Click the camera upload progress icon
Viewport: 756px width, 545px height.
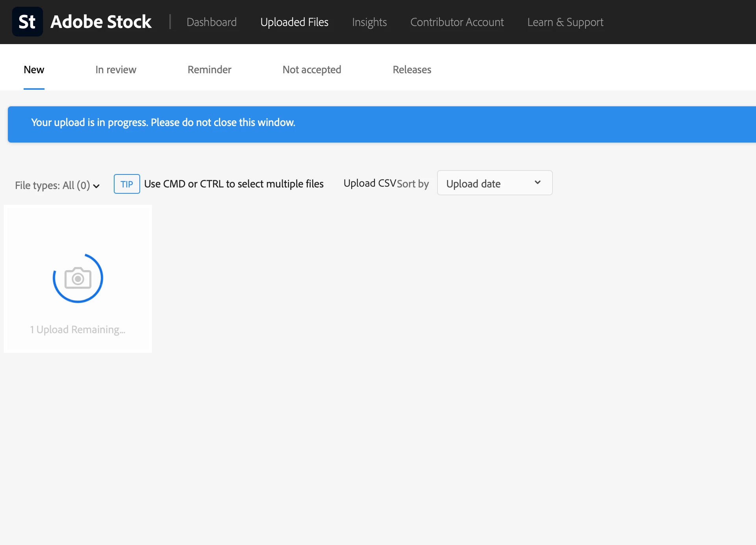point(78,278)
